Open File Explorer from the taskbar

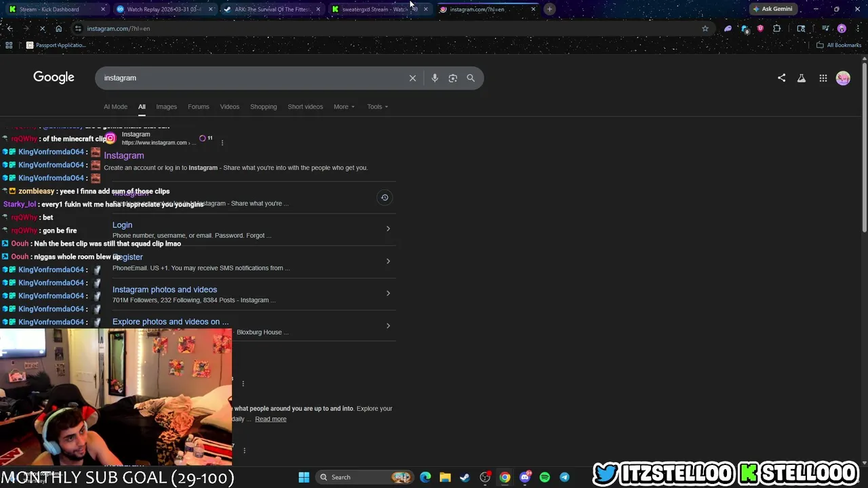(x=445, y=477)
